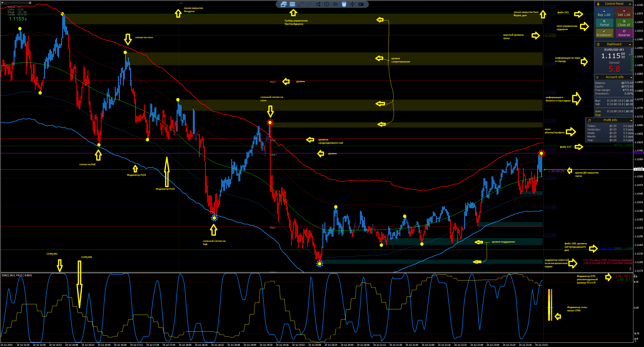Click the icon beside Account info title
Screen dimensions: 644x347
tap(597, 77)
